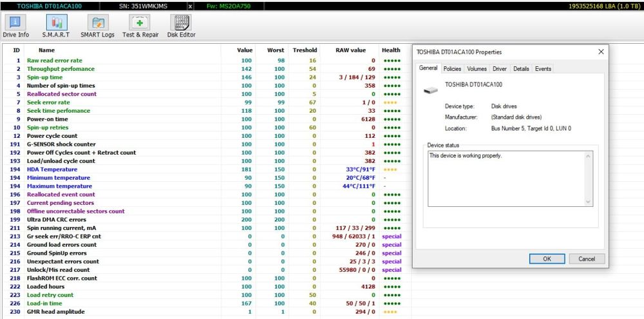Select the Seek error rate row

(207, 102)
